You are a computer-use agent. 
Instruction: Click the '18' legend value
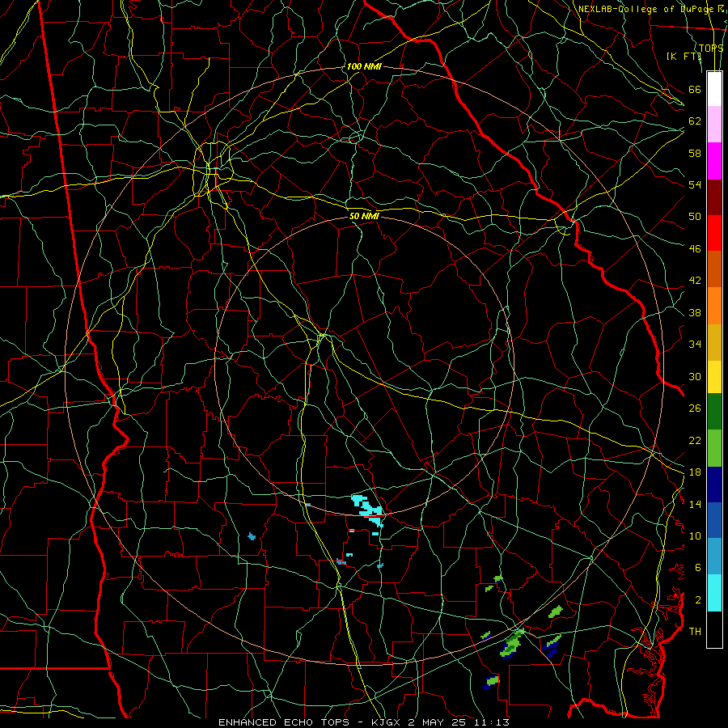(695, 472)
